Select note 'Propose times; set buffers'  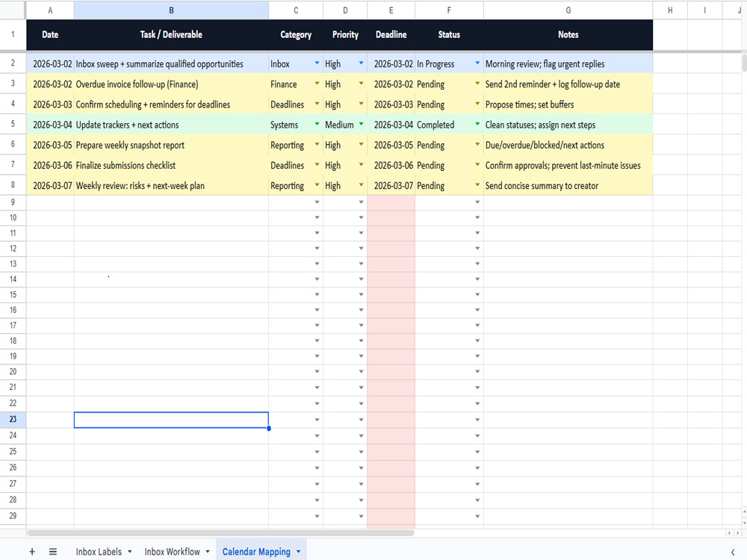click(568, 105)
